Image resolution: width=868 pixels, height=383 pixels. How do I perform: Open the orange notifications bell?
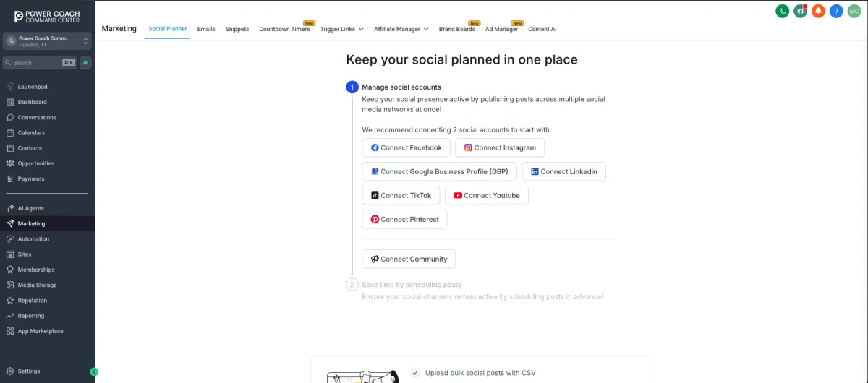[818, 11]
